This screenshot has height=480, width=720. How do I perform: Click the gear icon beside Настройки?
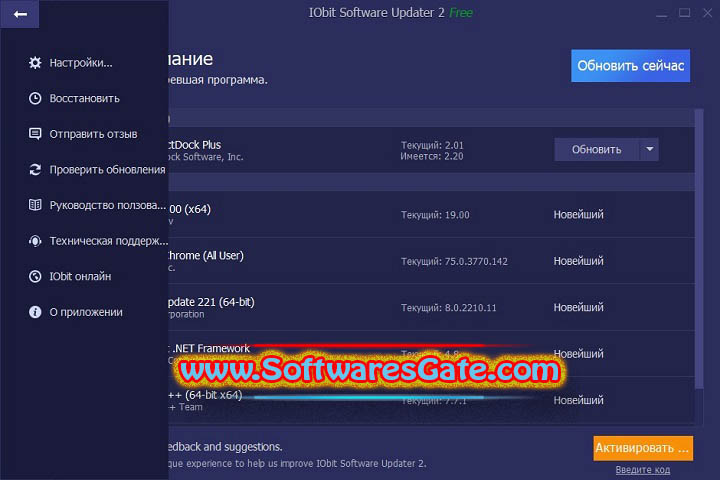[x=35, y=62]
